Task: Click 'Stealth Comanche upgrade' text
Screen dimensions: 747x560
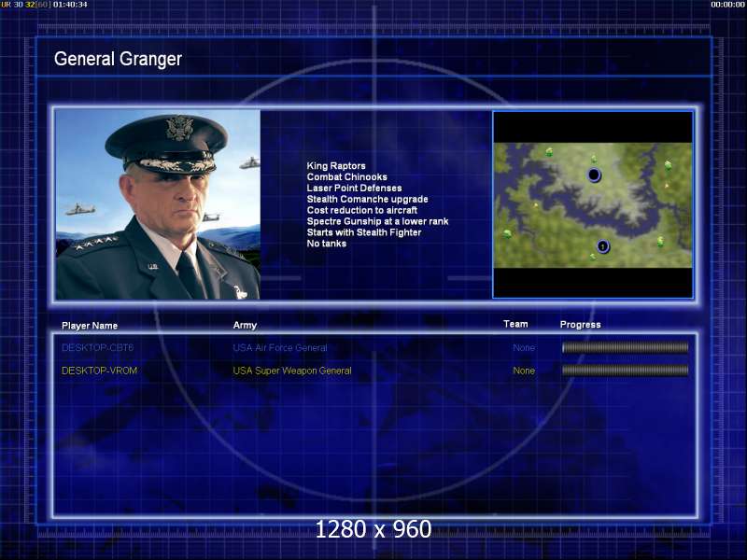Action: pyautogui.click(x=367, y=199)
